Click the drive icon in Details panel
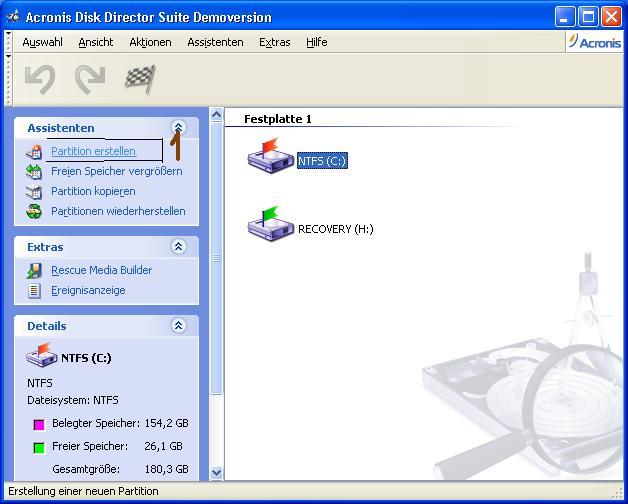 42,355
